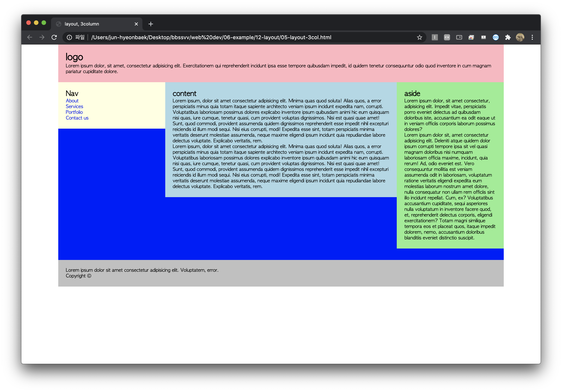Screen dimensions: 562x392
Task: Click the blue infinity loop extension icon
Action: (495, 37)
